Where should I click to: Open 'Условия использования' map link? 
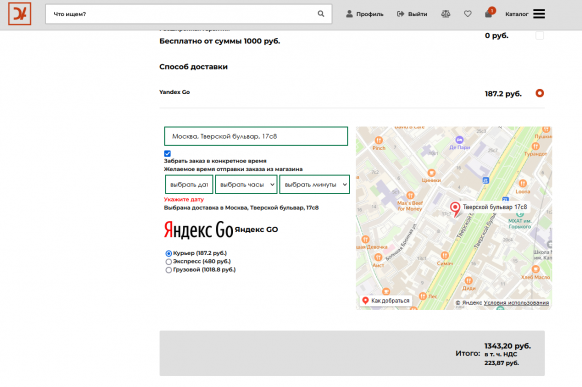pos(516,303)
